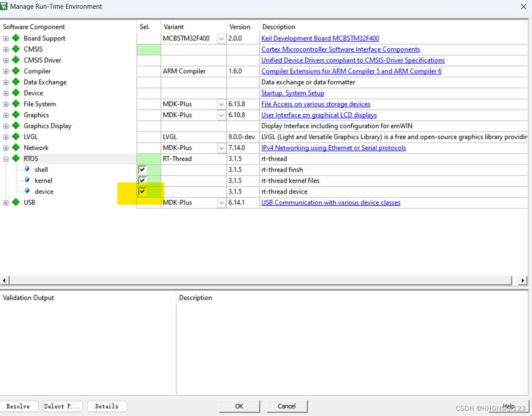Screen dimensions: 532x416
Task: Click the Cancel button
Action: pyautogui.click(x=287, y=406)
